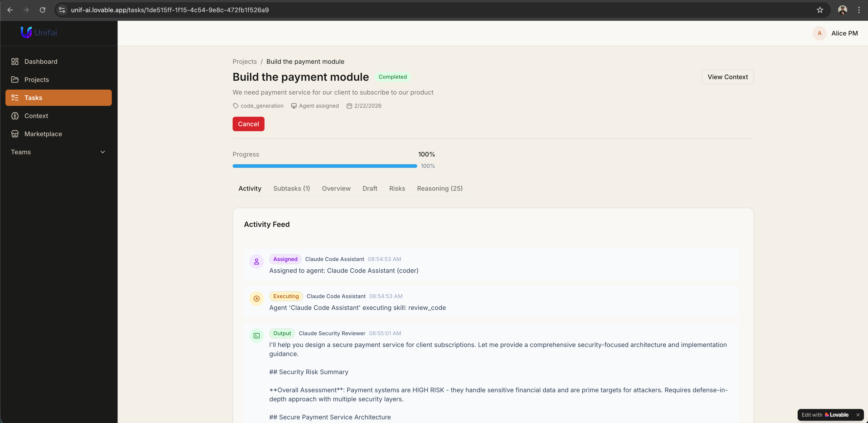Screen dimensions: 868x423
Task: Click the blue progress bar
Action: [x=324, y=166]
